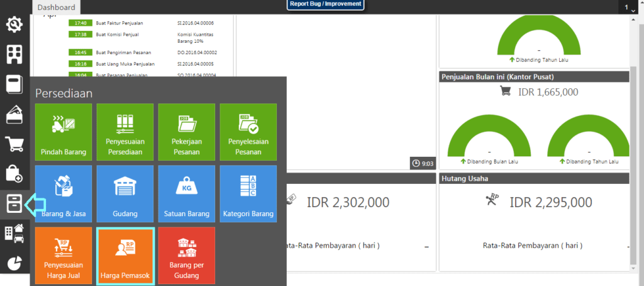
Task: Open the Pindah Barang tile
Action: pyautogui.click(x=64, y=132)
